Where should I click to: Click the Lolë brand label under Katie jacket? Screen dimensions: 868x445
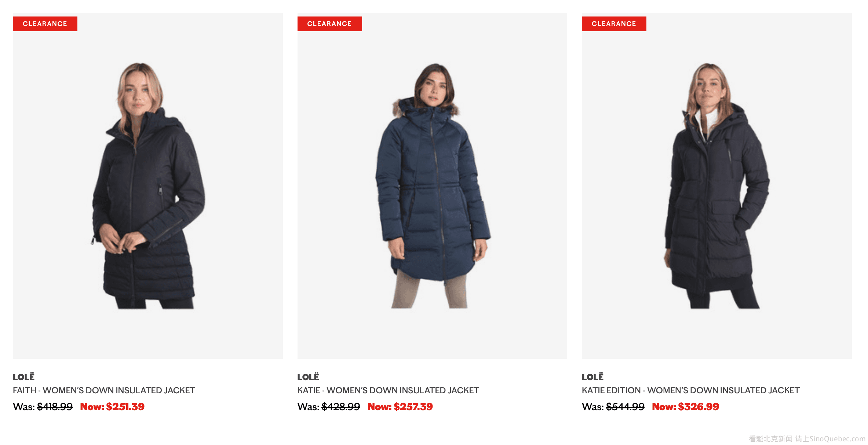pos(308,377)
